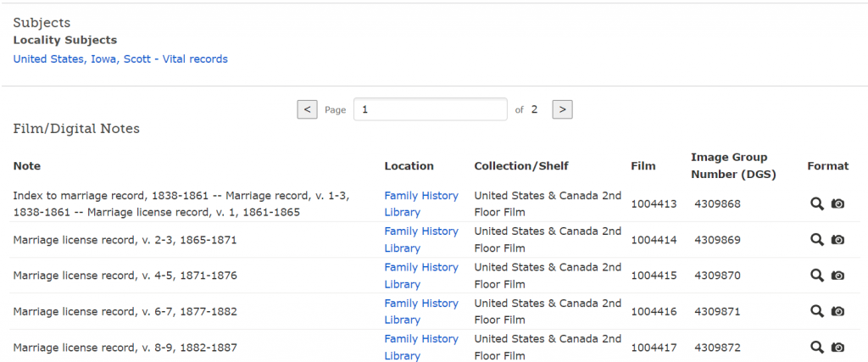Search index for film 1004417 via magnifier
Screen dimensions: 868x362
click(817, 347)
